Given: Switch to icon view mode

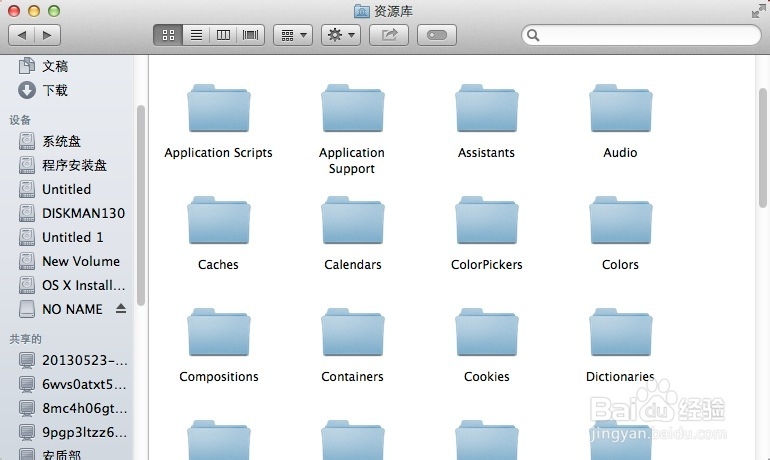Looking at the screenshot, I should tap(168, 35).
